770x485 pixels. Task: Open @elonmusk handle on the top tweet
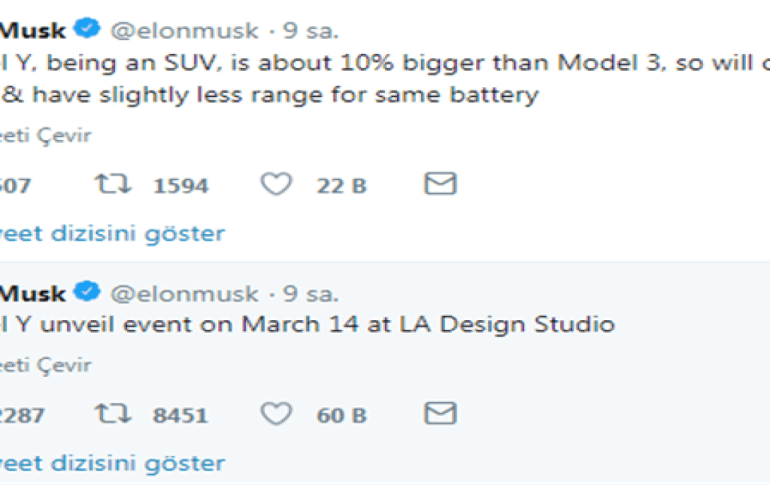click(183, 31)
